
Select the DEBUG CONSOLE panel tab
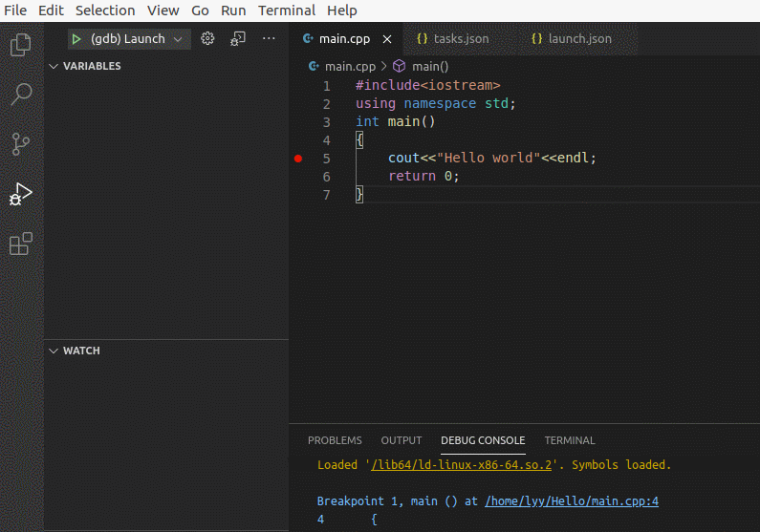483,440
